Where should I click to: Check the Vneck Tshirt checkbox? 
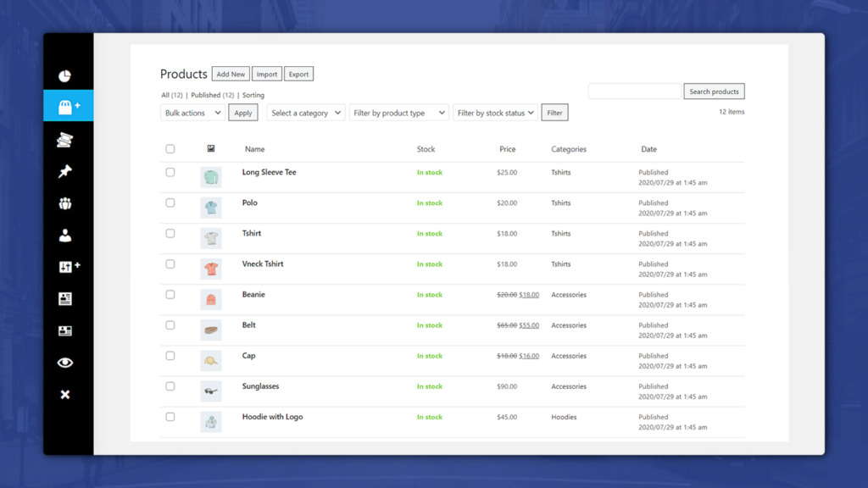170,264
